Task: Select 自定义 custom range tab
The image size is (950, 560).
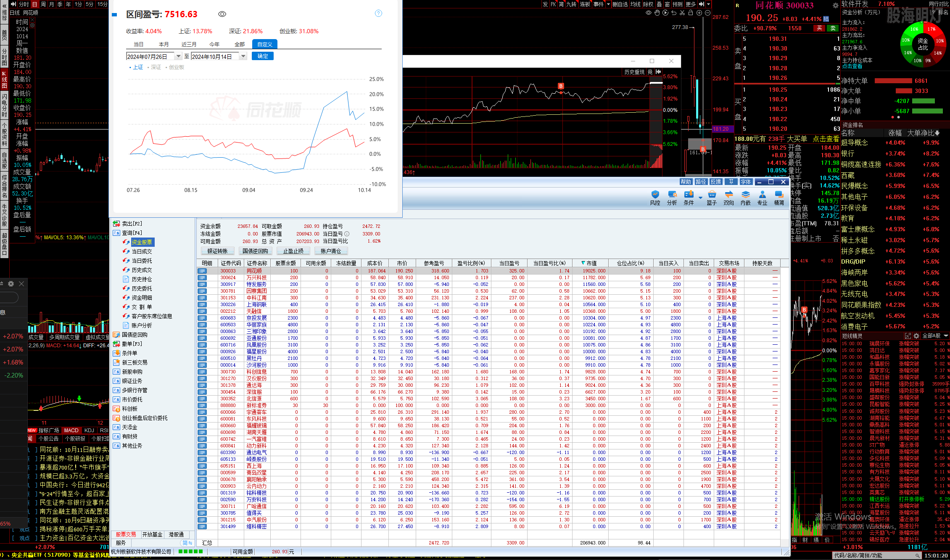Action: pos(265,44)
